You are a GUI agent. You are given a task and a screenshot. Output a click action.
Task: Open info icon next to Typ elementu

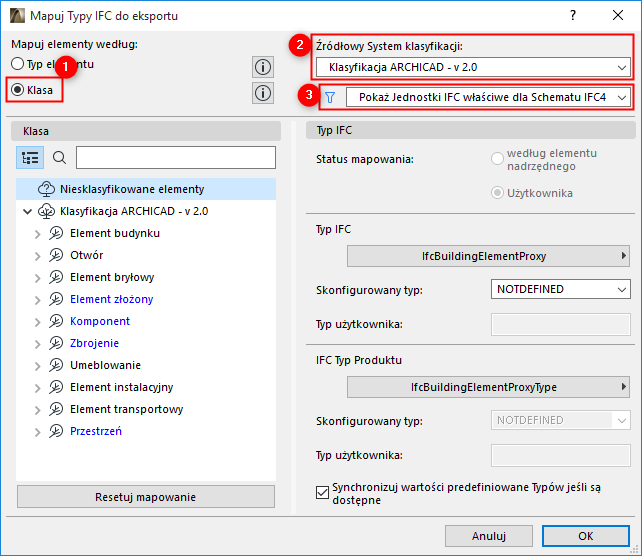pos(263,67)
